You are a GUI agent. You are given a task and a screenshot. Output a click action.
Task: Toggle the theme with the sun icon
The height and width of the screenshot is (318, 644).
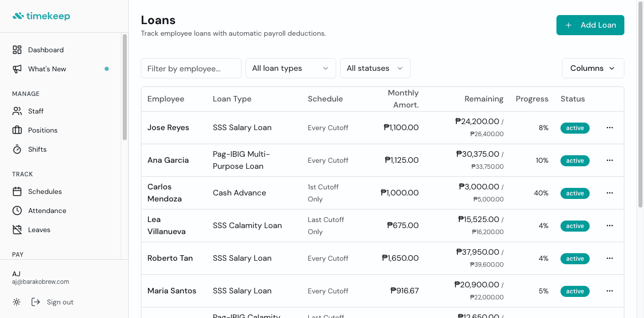(16, 302)
